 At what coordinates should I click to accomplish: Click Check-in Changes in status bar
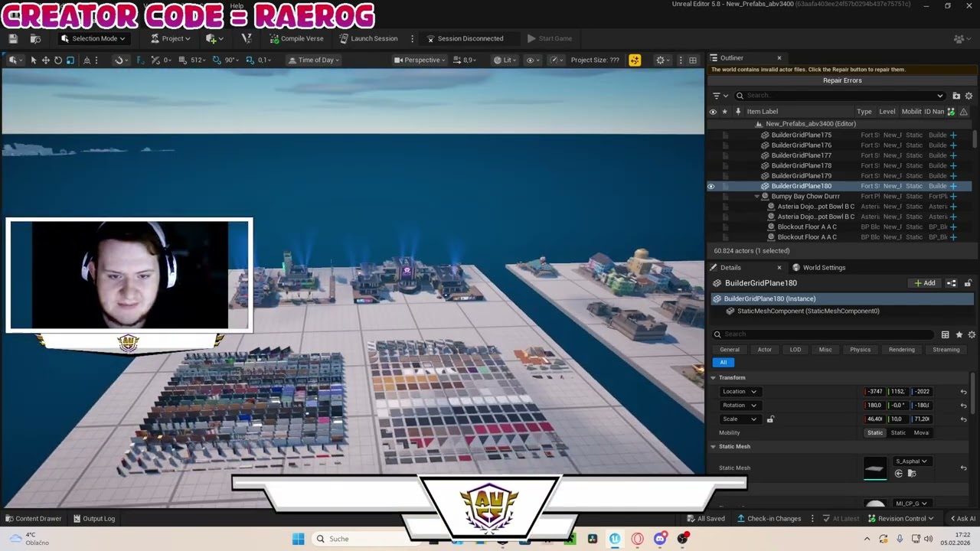pyautogui.click(x=768, y=519)
